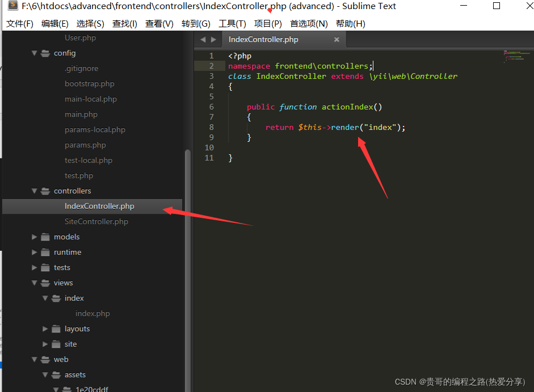Image resolution: width=534 pixels, height=392 pixels.
Task: Click the models folder icon
Action: tap(45, 237)
